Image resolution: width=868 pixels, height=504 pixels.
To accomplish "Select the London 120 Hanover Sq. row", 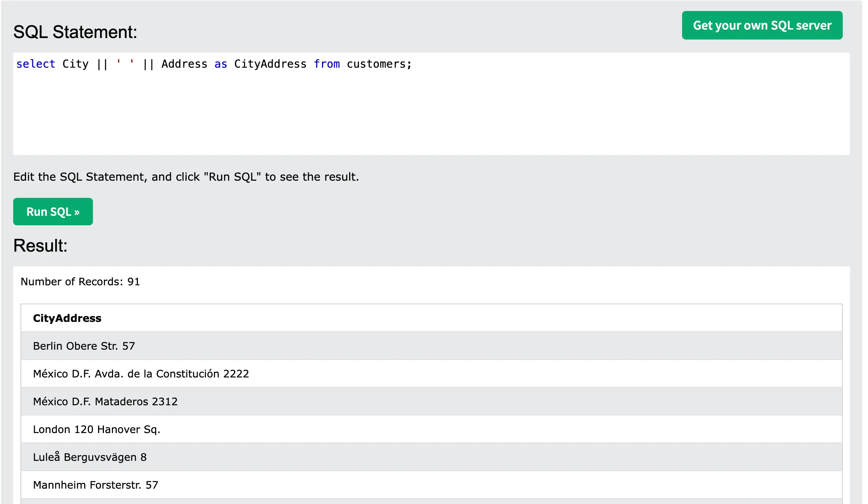I will (x=97, y=429).
